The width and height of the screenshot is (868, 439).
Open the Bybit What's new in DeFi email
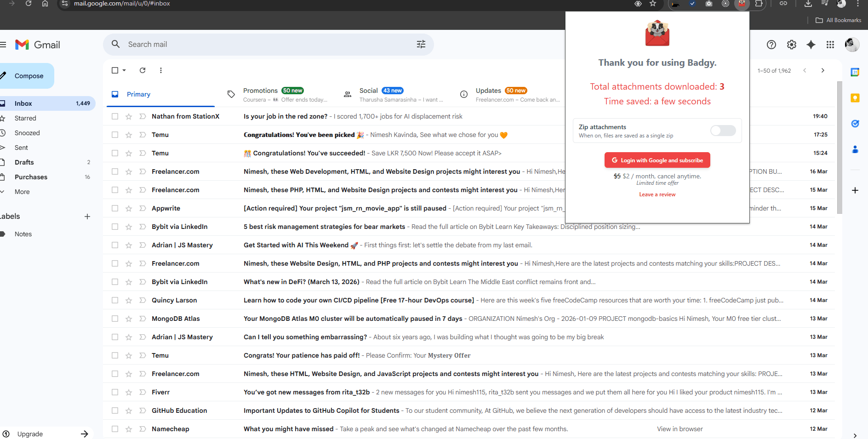click(x=469, y=282)
